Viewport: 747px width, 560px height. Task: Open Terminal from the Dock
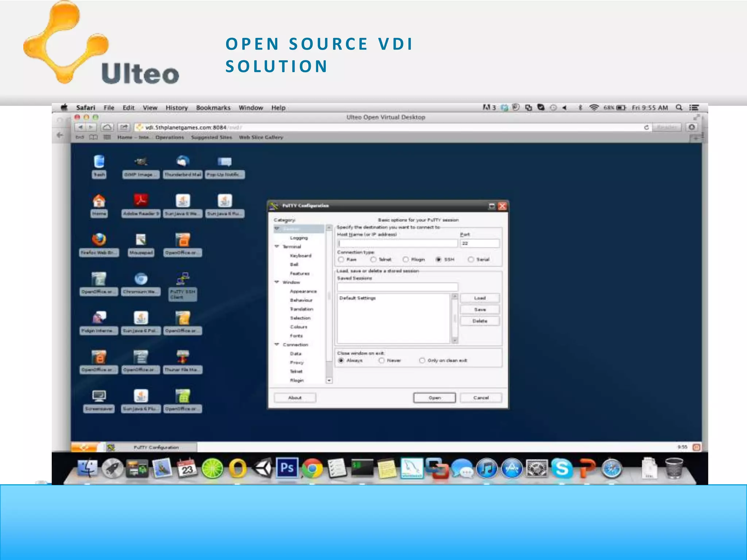(x=362, y=468)
